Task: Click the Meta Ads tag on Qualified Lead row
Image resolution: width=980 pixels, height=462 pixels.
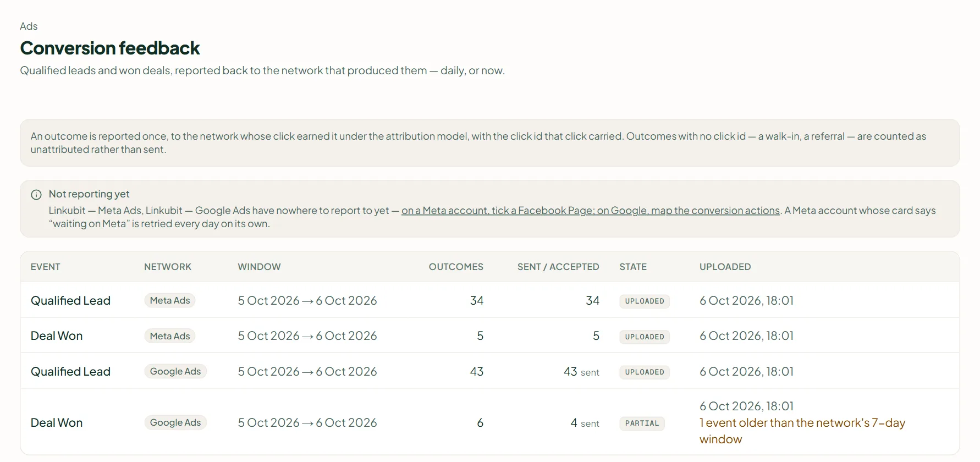Action: click(170, 301)
